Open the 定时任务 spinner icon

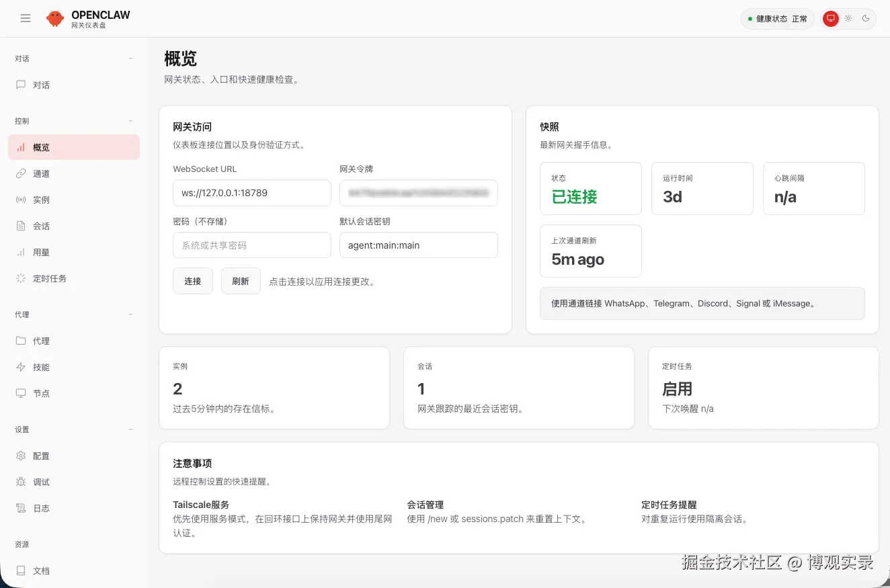pyautogui.click(x=21, y=278)
